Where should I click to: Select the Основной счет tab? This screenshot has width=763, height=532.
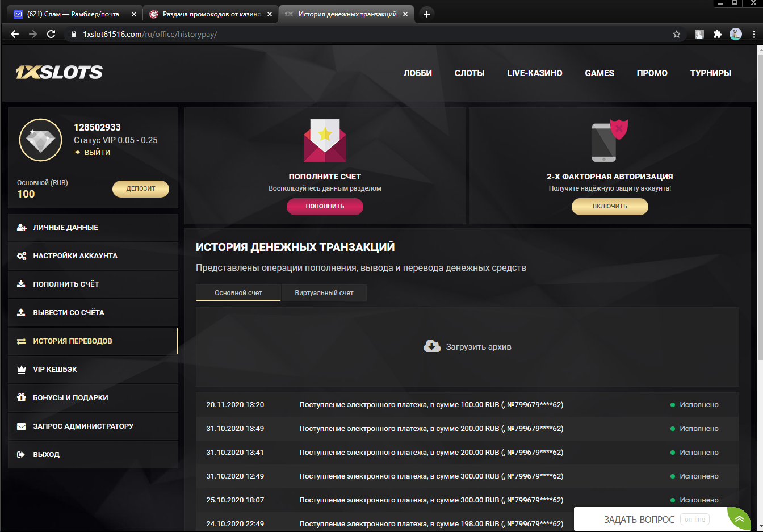pyautogui.click(x=238, y=293)
